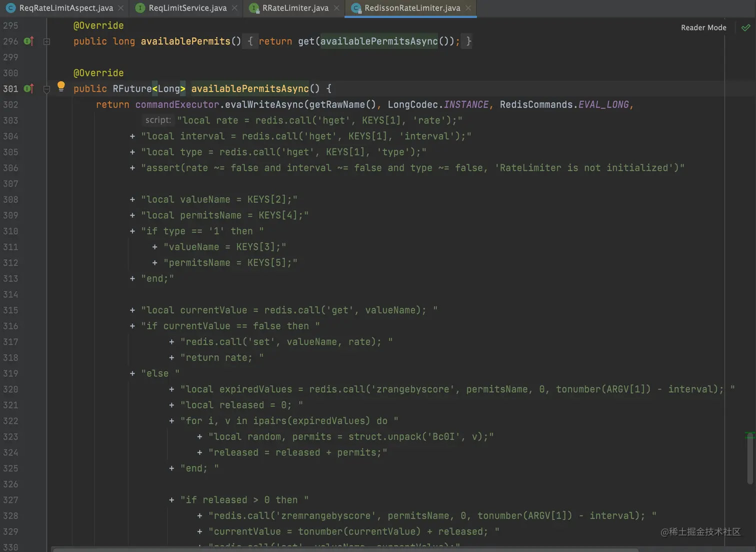Click the @Override annotation on line 295

pyautogui.click(x=98, y=25)
